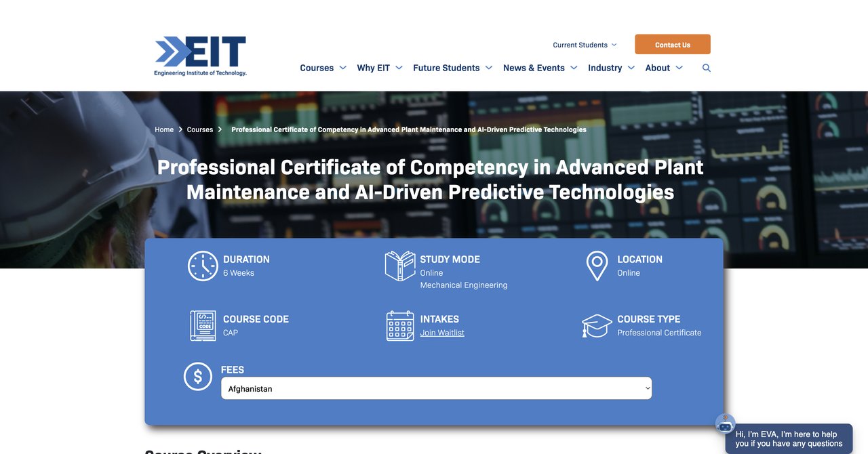Click the main course title heading
This screenshot has height=454, width=868.
pos(431,180)
